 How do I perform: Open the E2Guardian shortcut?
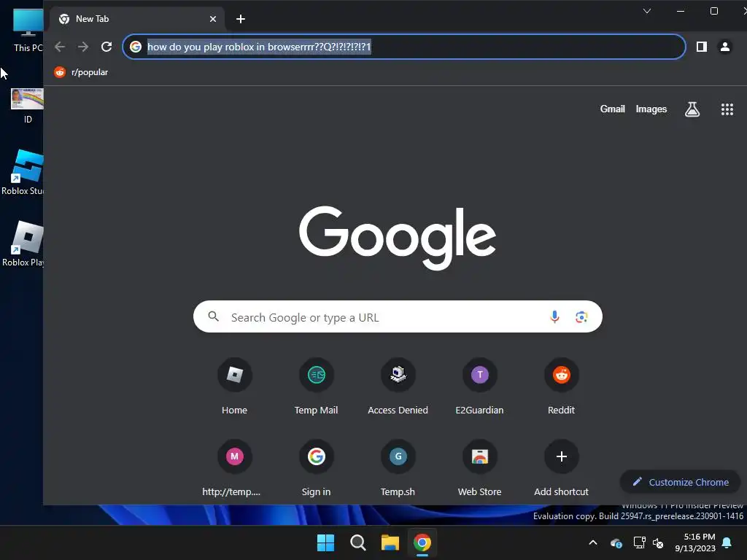(480, 386)
